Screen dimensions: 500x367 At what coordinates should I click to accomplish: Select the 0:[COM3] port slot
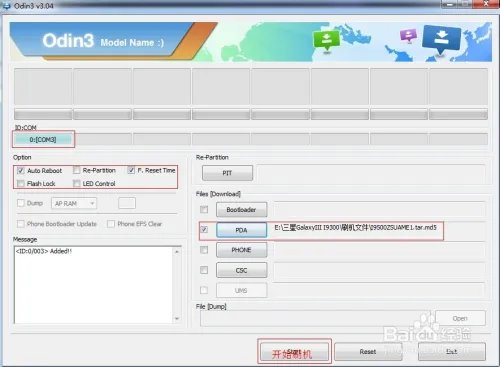[43, 139]
